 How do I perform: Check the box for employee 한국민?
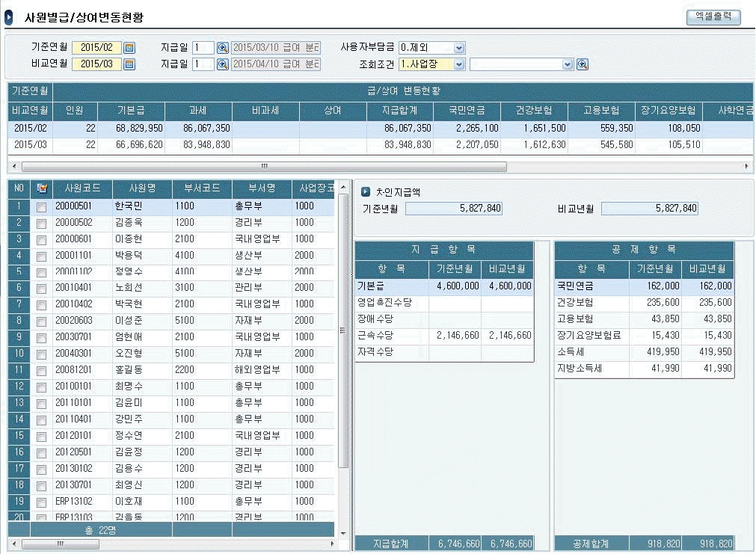[x=41, y=207]
